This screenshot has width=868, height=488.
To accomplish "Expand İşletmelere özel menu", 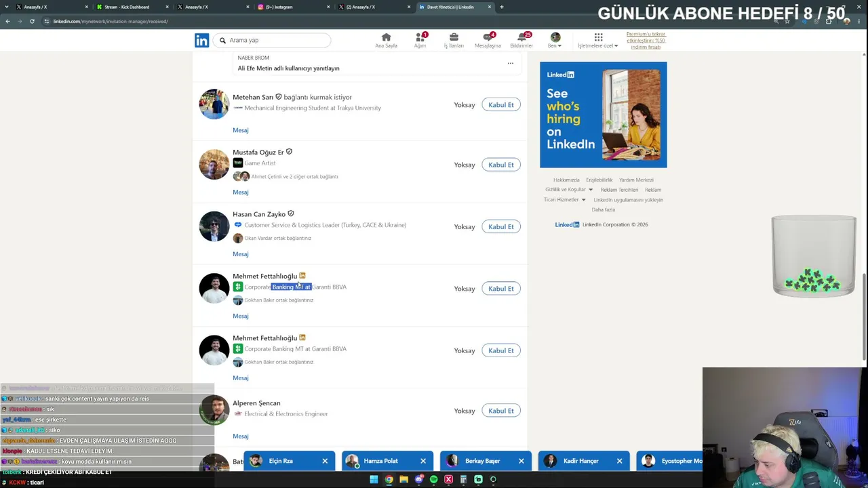I will tap(598, 41).
